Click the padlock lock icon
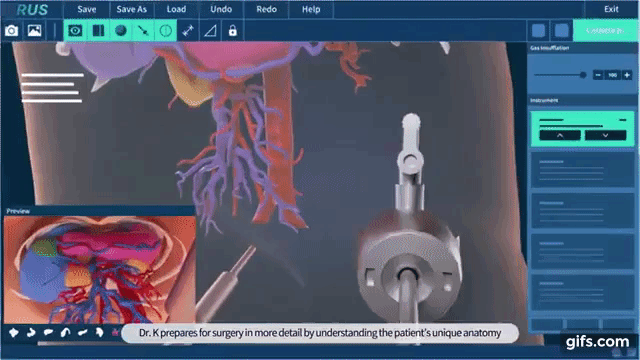Screen dimensions: 640x360 (233, 31)
